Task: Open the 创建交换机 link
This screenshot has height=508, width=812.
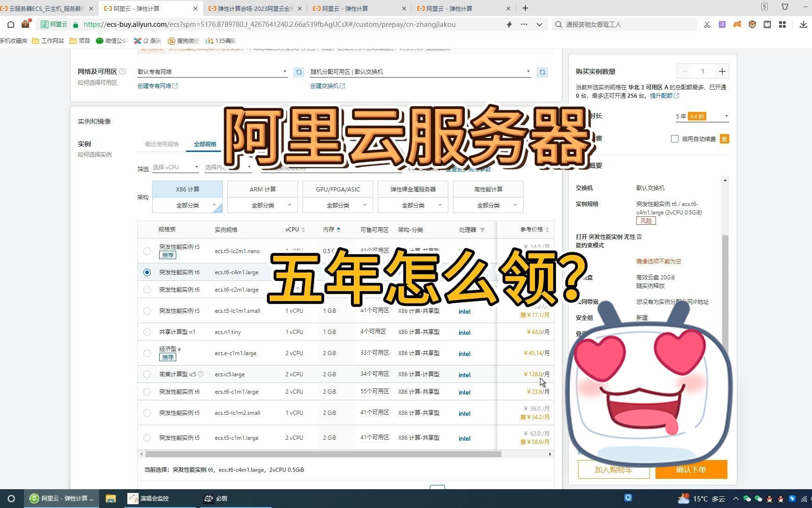Action: pos(328,86)
